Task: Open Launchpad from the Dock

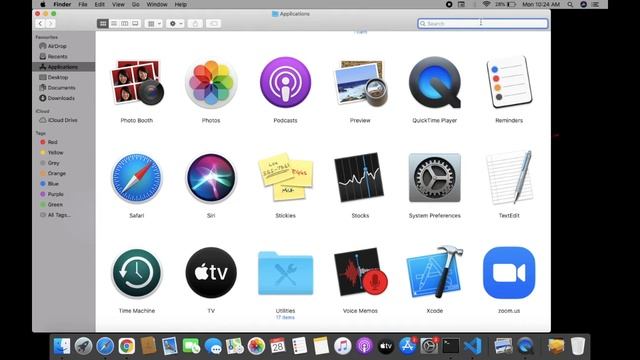Action: 84,346
